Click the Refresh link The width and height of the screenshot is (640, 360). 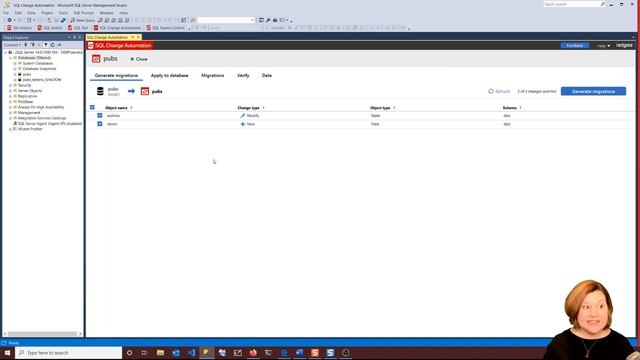click(502, 91)
